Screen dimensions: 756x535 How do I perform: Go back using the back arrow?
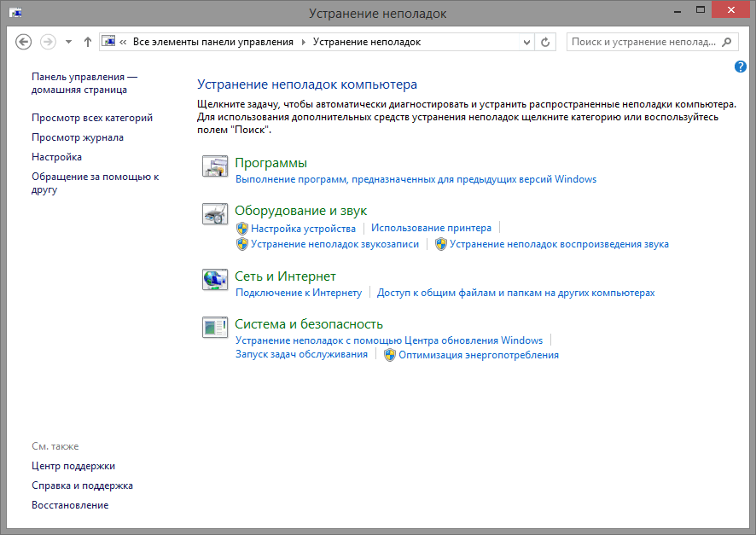pos(24,42)
